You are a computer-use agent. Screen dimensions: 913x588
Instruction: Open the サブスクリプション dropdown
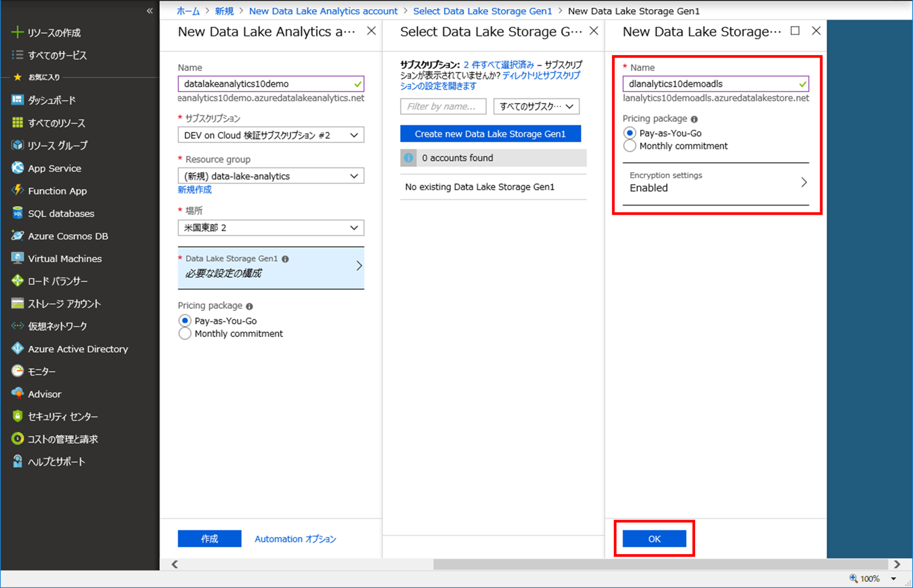point(271,135)
